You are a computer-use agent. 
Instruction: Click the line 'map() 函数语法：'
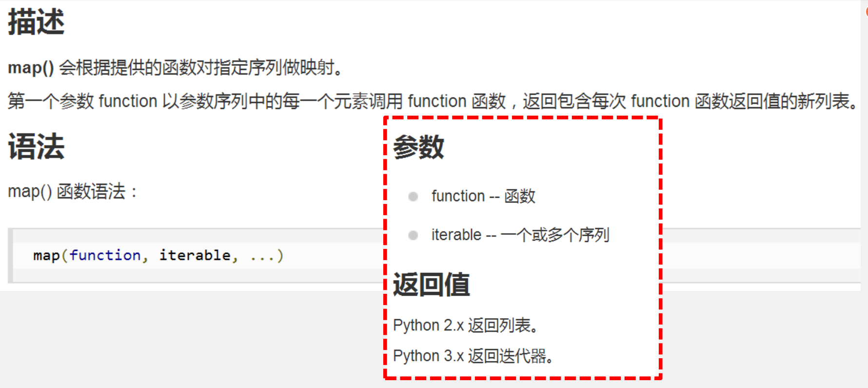click(x=74, y=191)
